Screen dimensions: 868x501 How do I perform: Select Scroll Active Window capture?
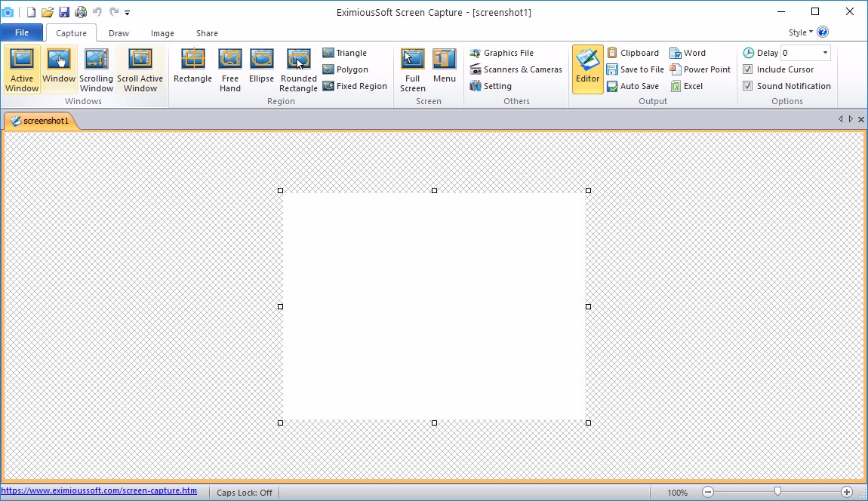click(x=140, y=69)
